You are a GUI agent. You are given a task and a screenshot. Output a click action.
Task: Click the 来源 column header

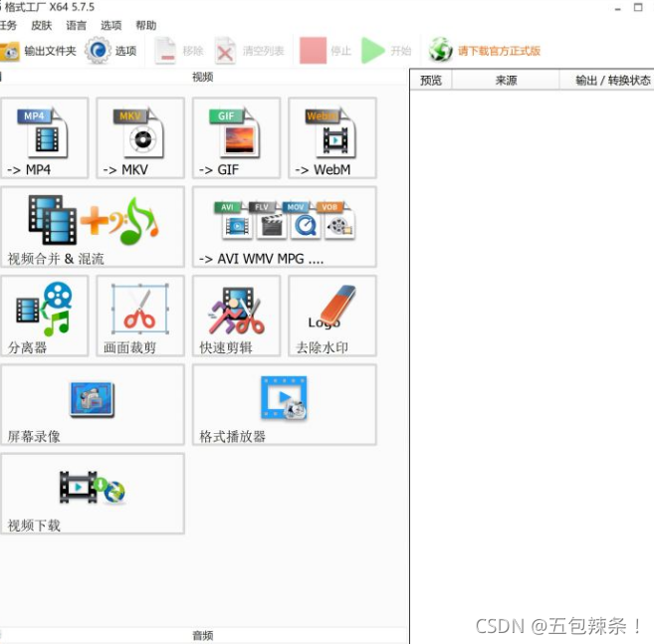[506, 81]
